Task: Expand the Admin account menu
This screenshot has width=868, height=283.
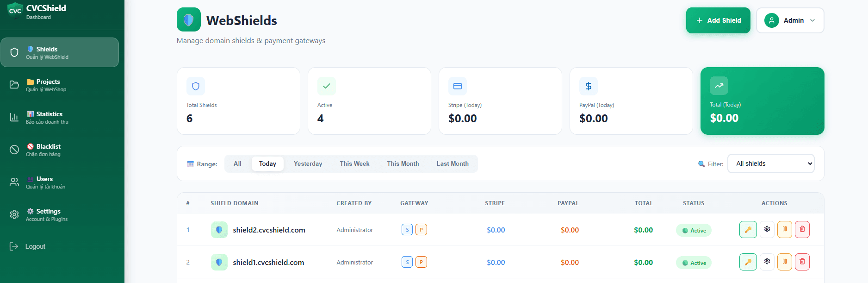Action: 790,20
